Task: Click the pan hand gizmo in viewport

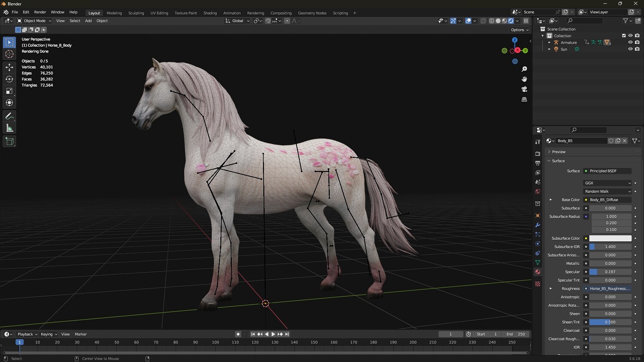Action: click(x=524, y=79)
